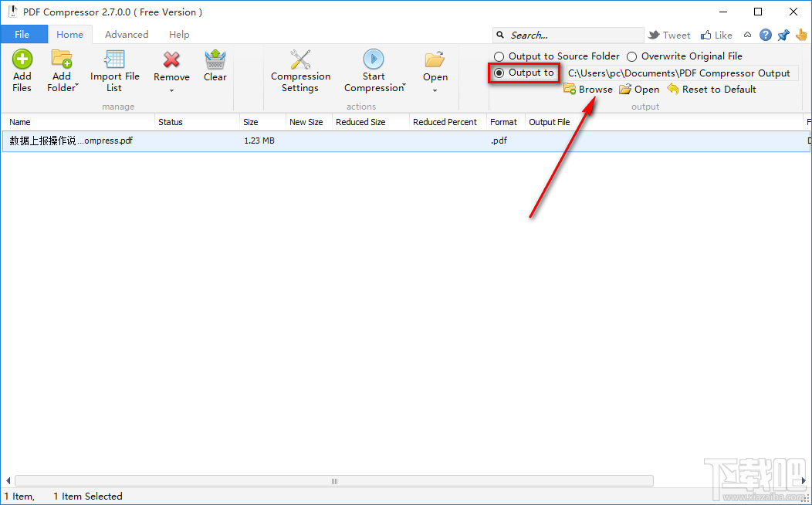
Task: Click the .pdf format cell
Action: point(499,141)
